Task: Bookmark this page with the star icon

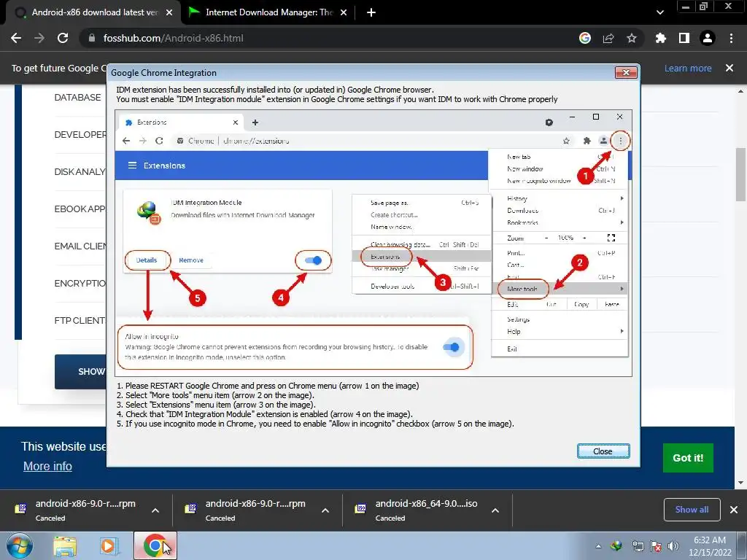Action: (632, 38)
